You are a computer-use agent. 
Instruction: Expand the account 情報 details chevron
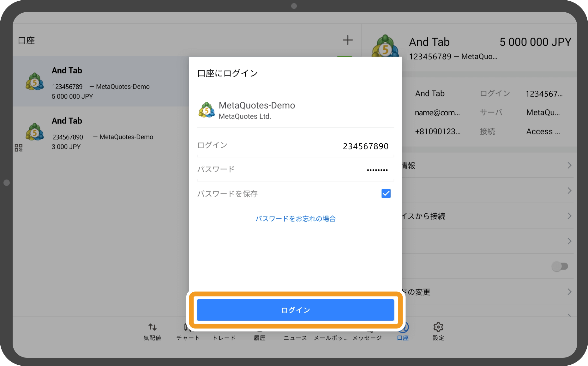[x=569, y=165]
